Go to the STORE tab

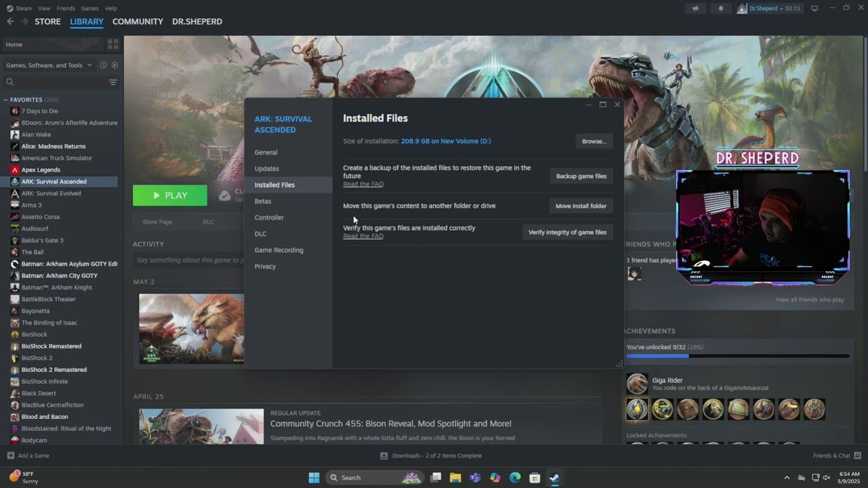tap(47, 22)
